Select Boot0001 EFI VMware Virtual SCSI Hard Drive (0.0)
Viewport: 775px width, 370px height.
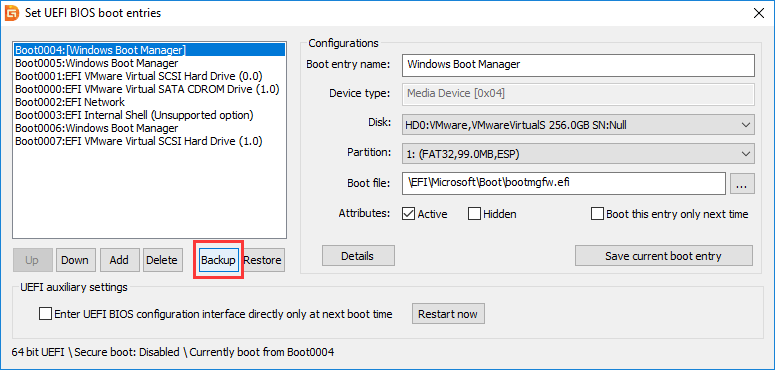[149, 76]
